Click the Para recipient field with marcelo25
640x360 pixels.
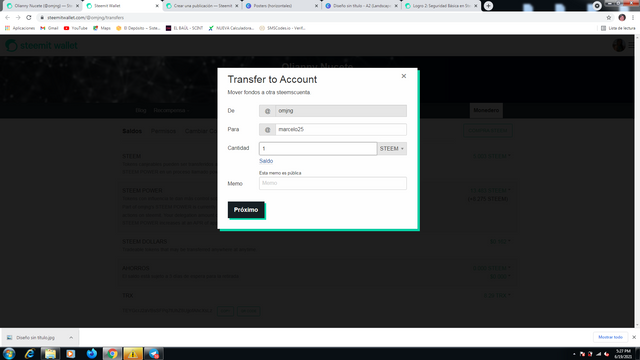pyautogui.click(x=341, y=129)
